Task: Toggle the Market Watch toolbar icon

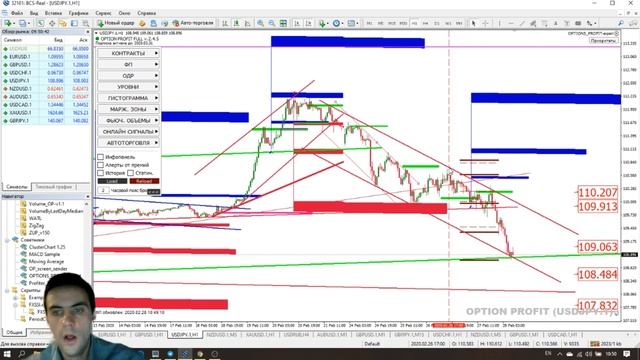Action: click(41, 23)
